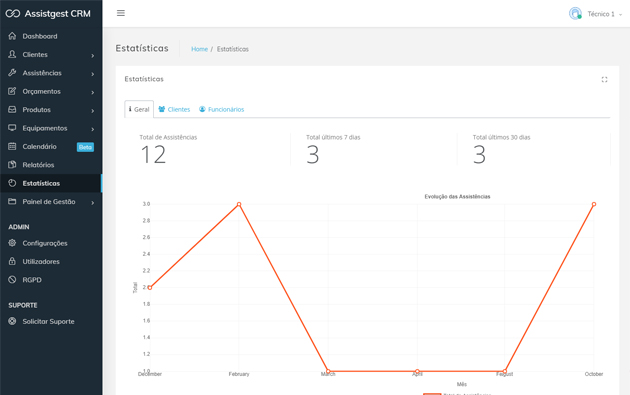Click the 'Mês' axis label
The height and width of the screenshot is (395, 630).
click(462, 384)
